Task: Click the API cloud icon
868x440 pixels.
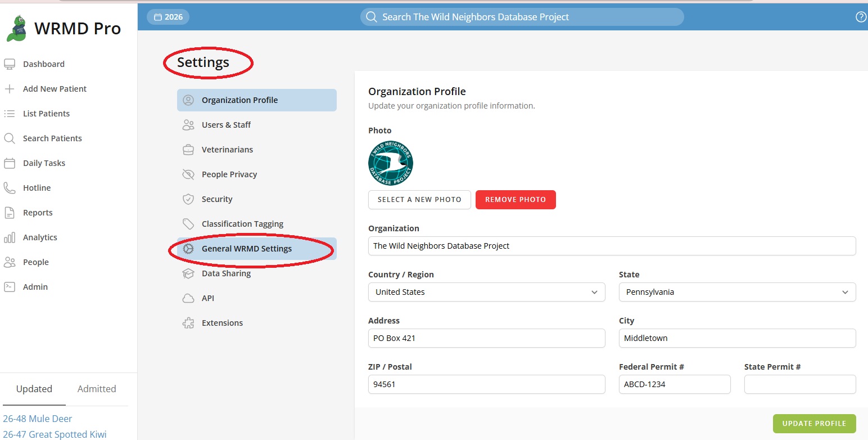Action: (x=188, y=298)
